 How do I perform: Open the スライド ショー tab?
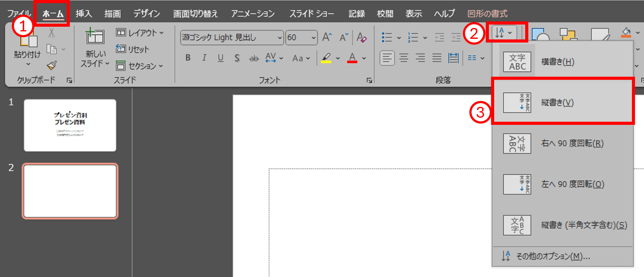(312, 14)
